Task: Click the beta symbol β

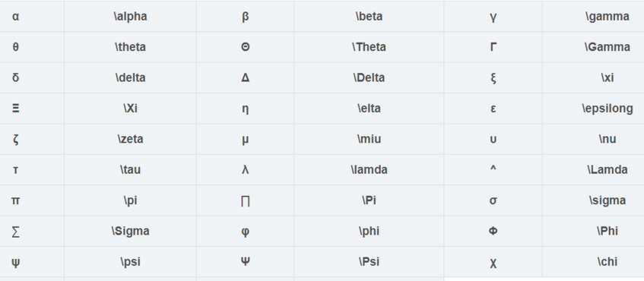Action: [245, 17]
